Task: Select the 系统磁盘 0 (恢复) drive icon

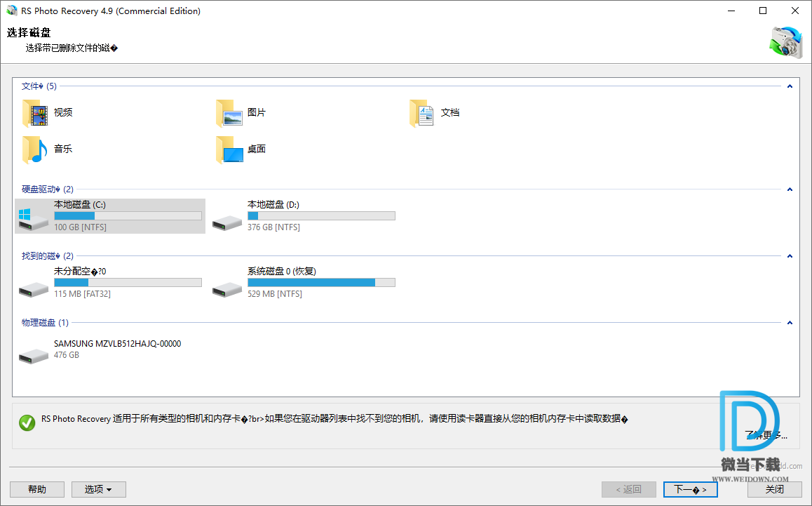Action: (x=226, y=289)
